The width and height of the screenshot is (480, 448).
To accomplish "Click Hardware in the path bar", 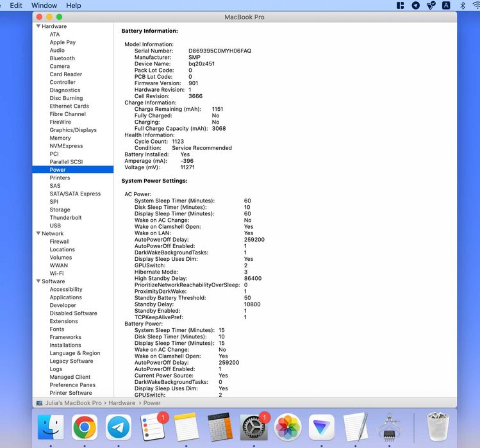I will 122,403.
